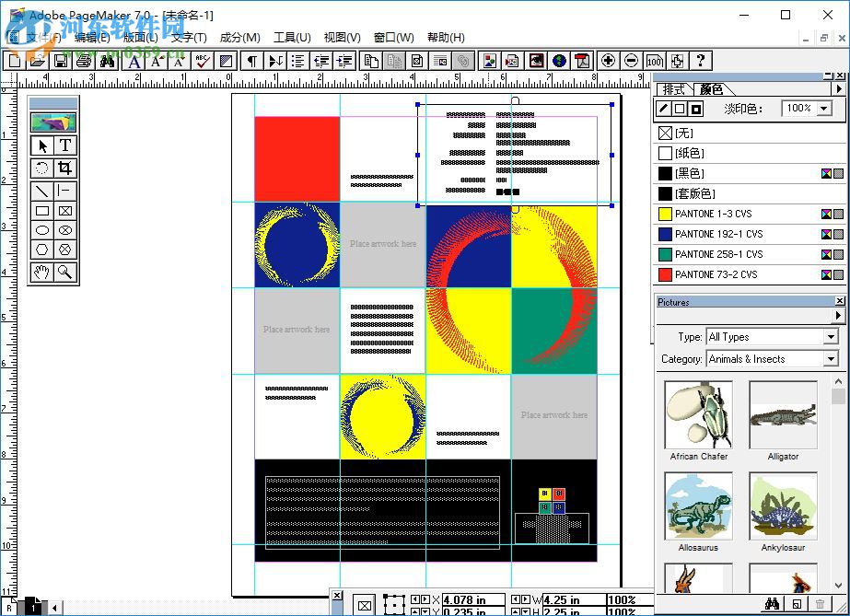This screenshot has height=616, width=850.
Task: Click the Zoom In plus icon
Action: (610, 61)
